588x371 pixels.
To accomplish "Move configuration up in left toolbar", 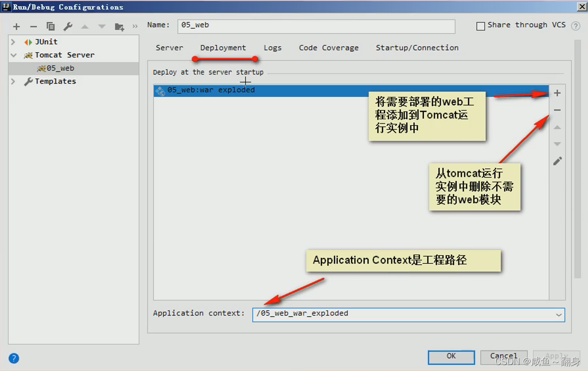I will click(85, 27).
